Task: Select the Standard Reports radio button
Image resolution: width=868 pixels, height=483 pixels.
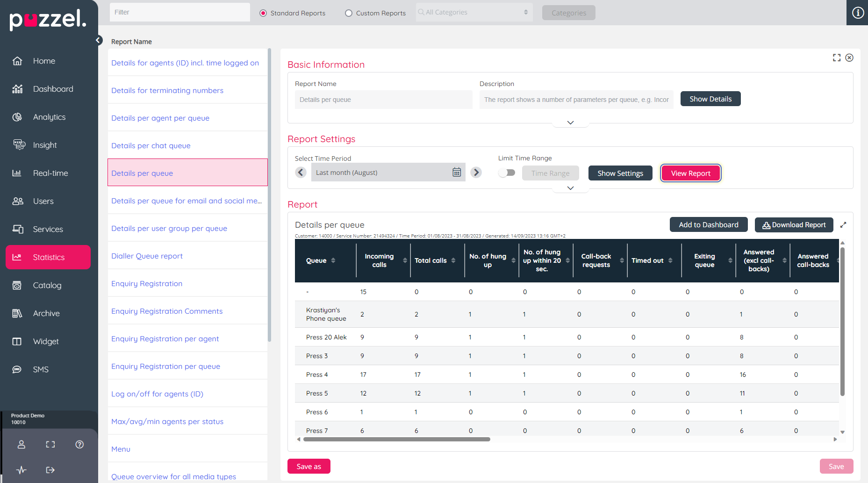Action: [263, 13]
